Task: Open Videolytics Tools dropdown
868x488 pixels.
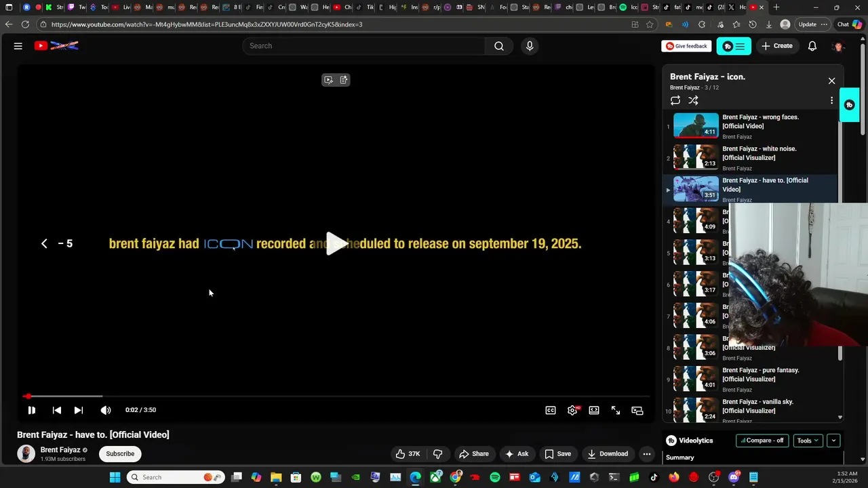Action: (807, 441)
